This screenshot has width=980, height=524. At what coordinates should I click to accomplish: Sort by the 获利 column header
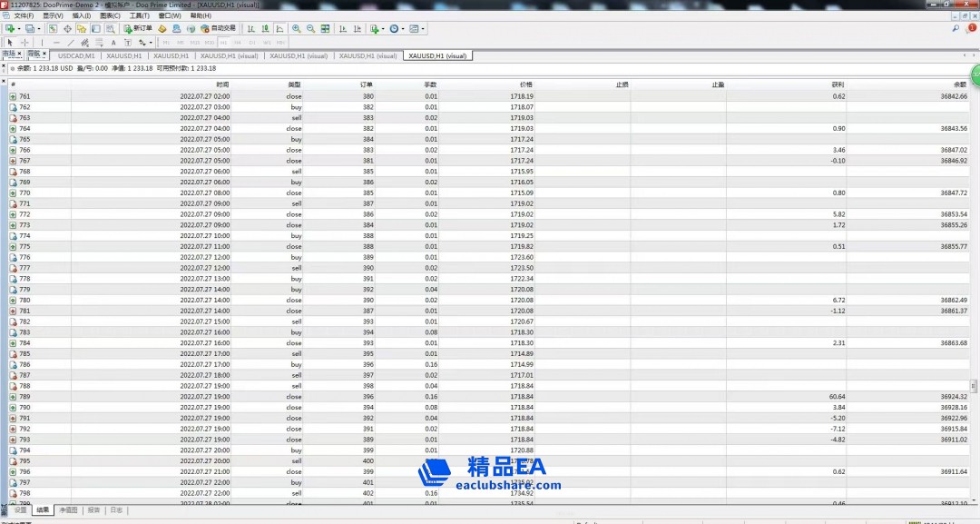(x=838, y=84)
